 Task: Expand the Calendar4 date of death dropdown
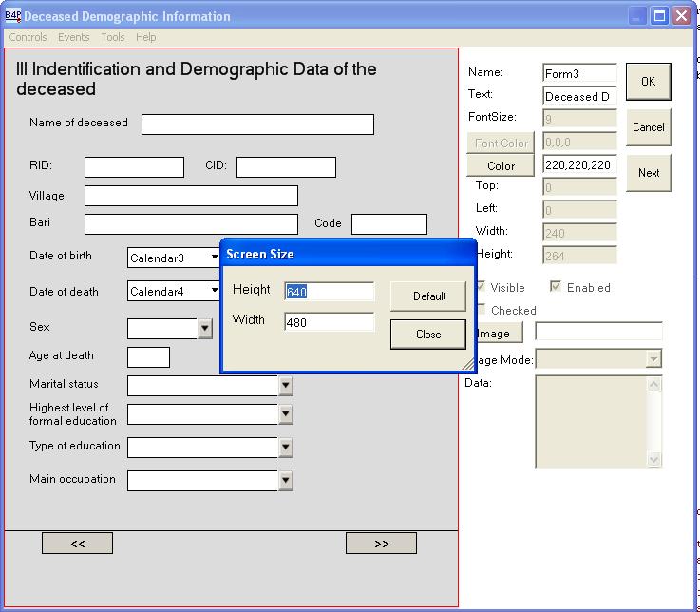tap(215, 291)
